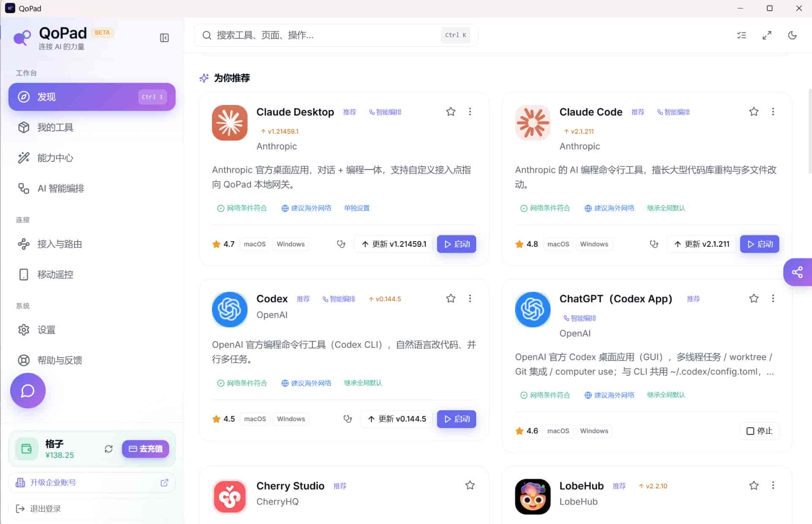812x524 pixels.
Task: Click the 为你推荐 sparkle icon
Action: point(204,78)
